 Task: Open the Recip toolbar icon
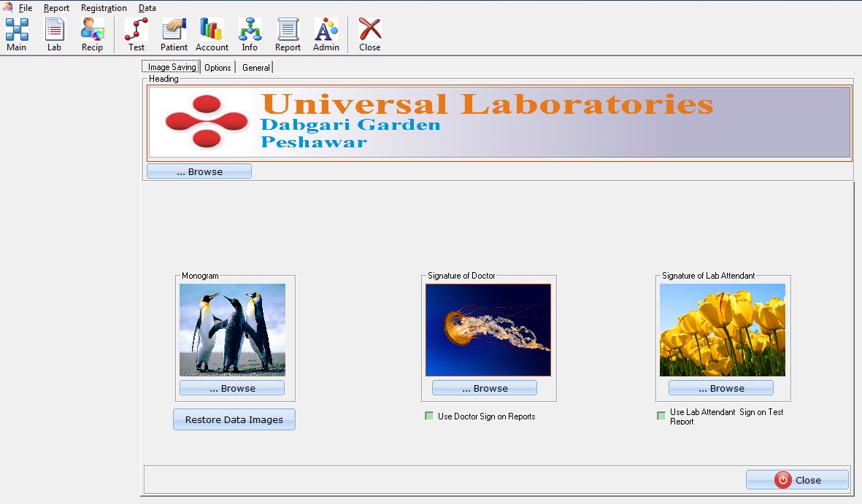coord(92,34)
